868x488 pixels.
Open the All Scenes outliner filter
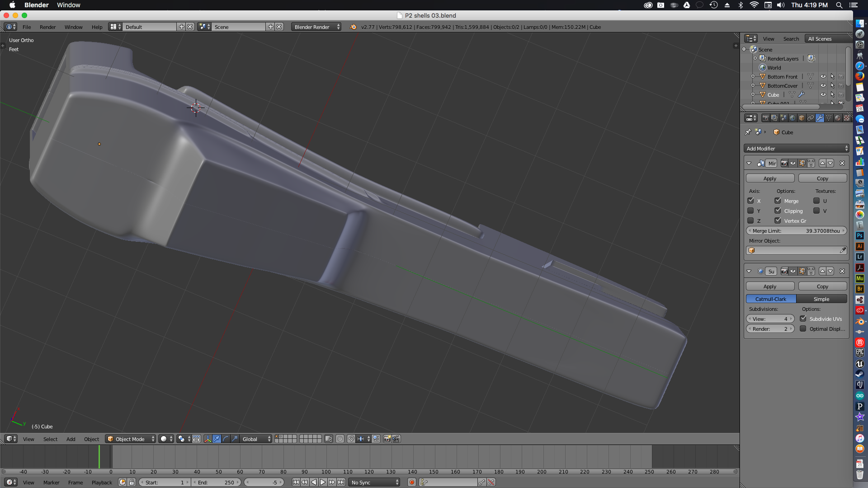[828, 38]
